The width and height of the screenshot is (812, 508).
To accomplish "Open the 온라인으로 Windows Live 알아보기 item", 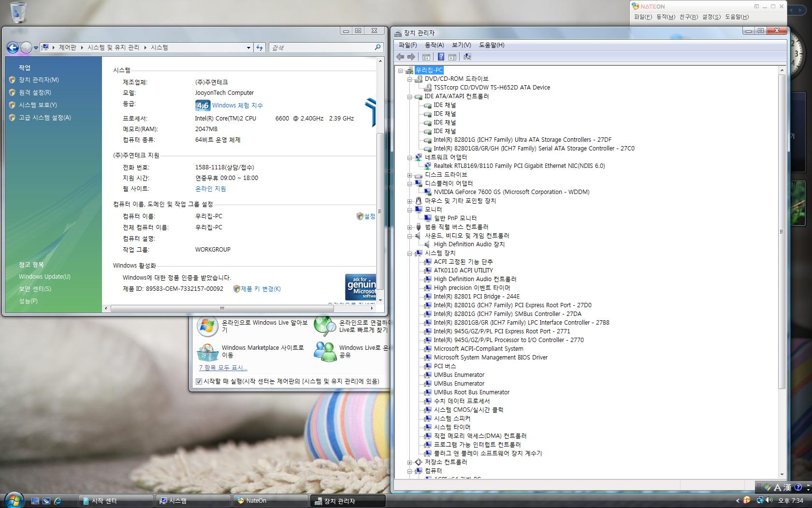I will point(252,326).
